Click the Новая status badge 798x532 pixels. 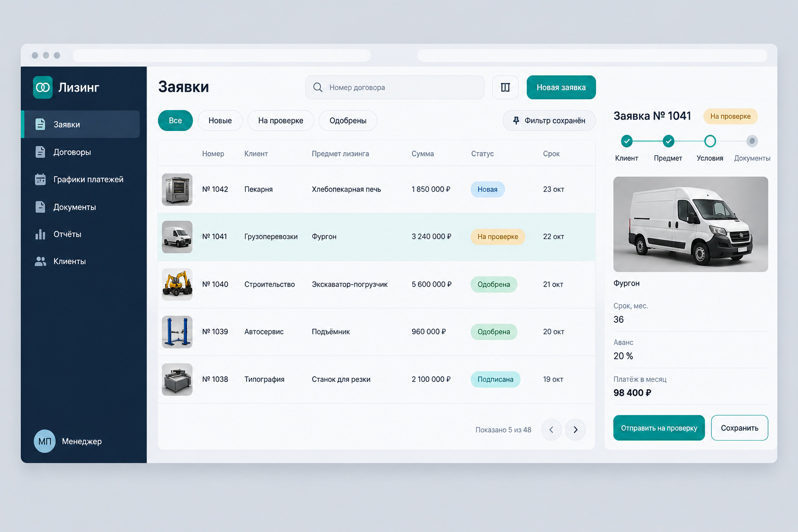[487, 190]
